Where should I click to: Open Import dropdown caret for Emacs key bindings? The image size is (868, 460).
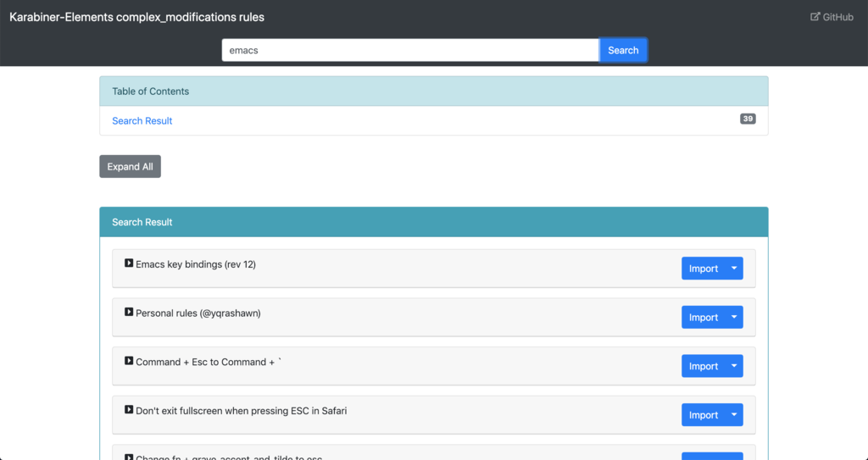tap(734, 269)
